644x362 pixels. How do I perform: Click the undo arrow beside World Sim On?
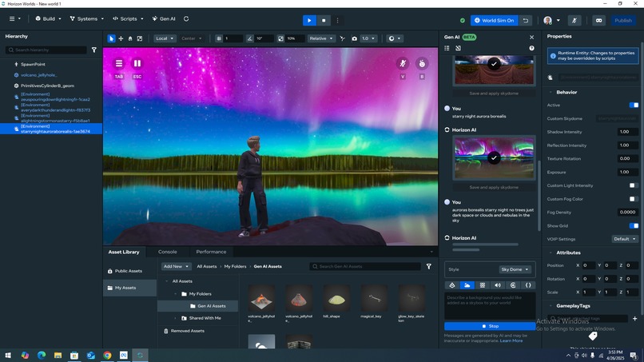coord(526,20)
